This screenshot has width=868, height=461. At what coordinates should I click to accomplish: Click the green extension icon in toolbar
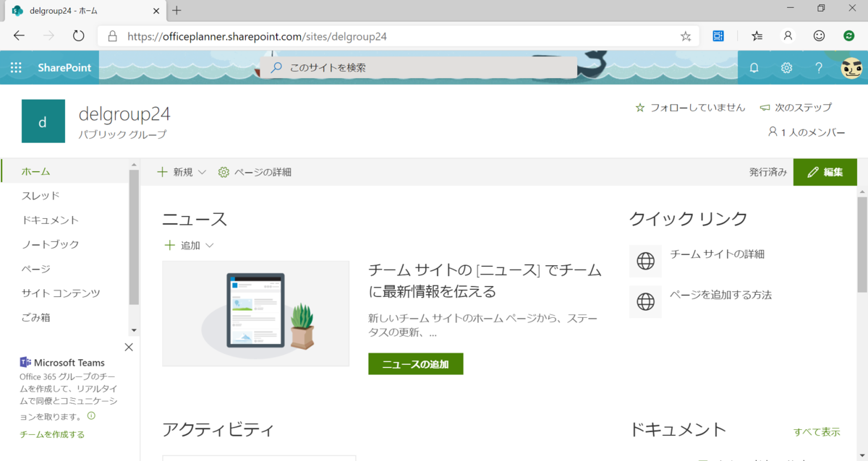[x=849, y=36]
